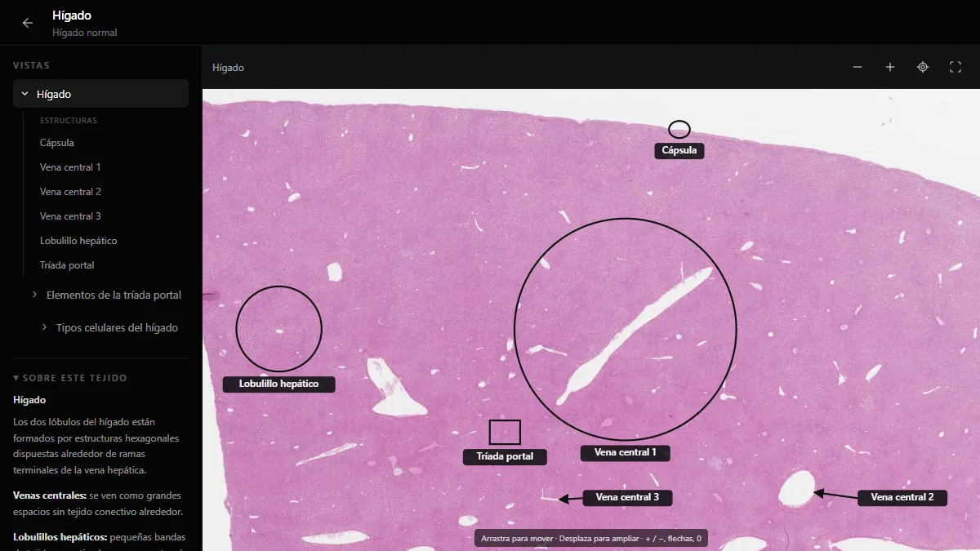Collapse the Sobre este tejido section
This screenshot has height=551, width=980.
pos(70,378)
